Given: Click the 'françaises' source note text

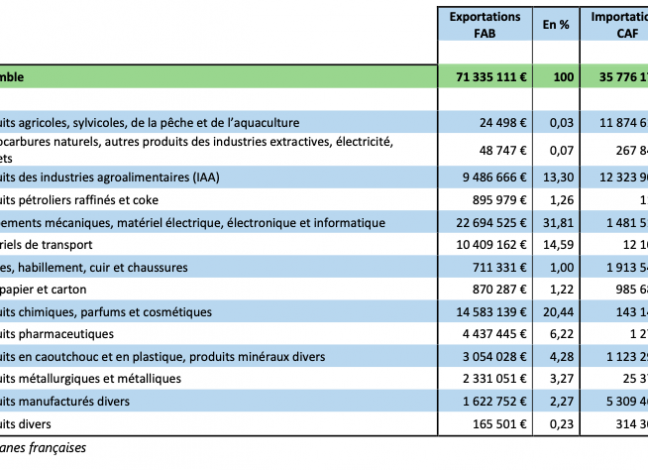Looking at the screenshot, I should tap(57, 448).
